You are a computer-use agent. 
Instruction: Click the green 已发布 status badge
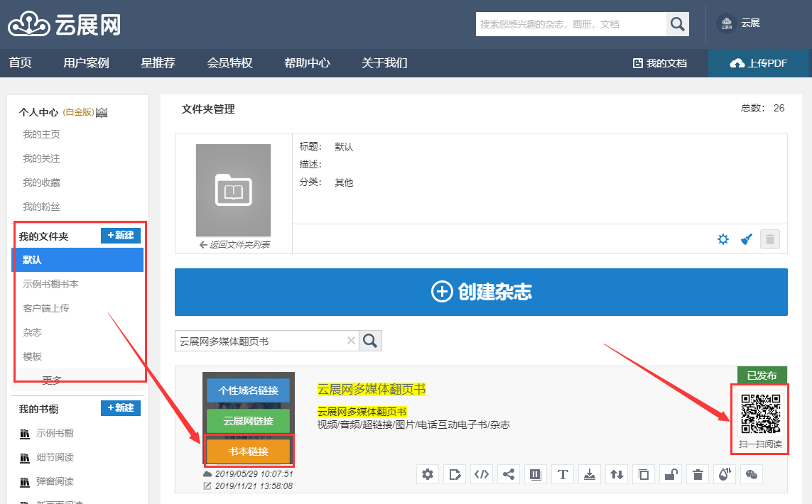point(762,375)
